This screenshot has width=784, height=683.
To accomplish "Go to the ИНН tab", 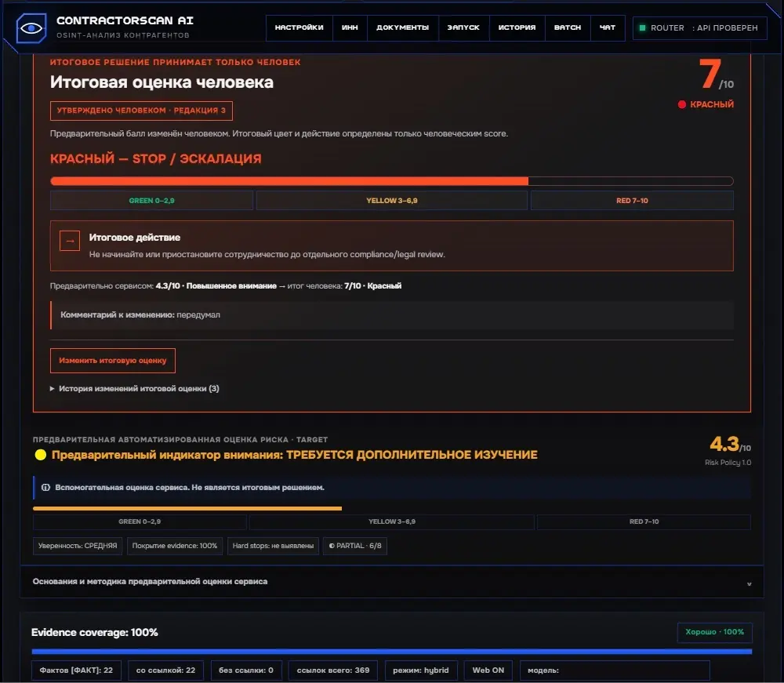I will [350, 27].
